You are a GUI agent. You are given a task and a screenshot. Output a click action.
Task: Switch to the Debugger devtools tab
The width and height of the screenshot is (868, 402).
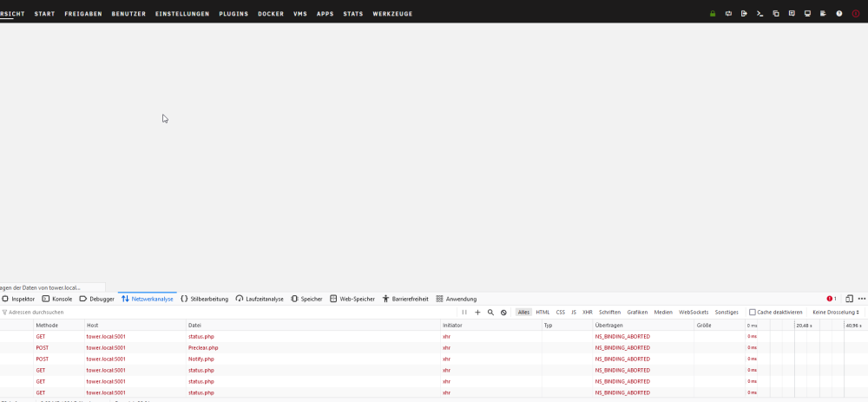pyautogui.click(x=97, y=299)
